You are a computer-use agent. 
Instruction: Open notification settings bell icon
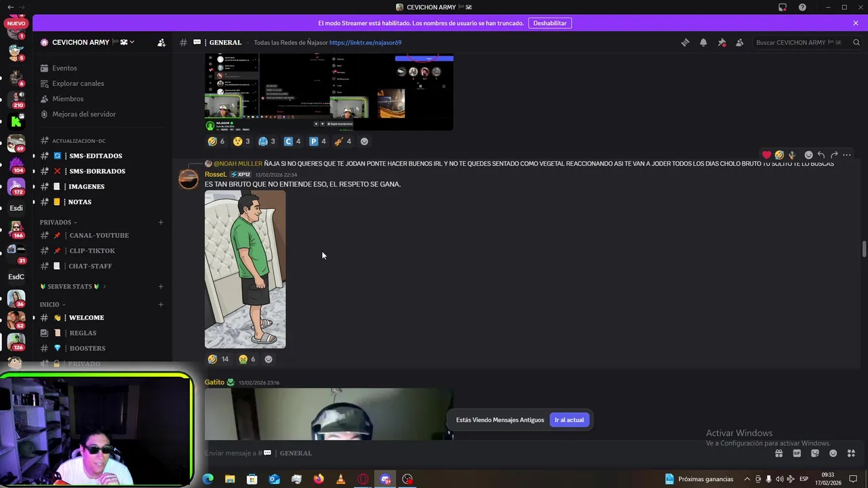click(703, 42)
